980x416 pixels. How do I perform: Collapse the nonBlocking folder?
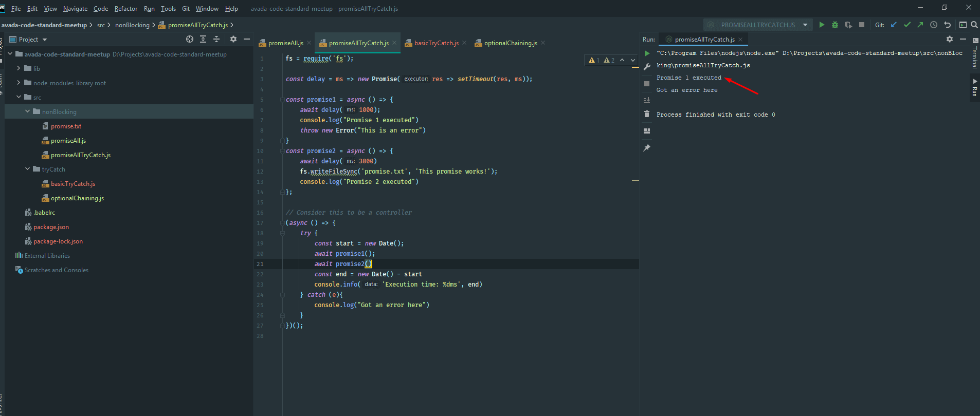pos(28,111)
